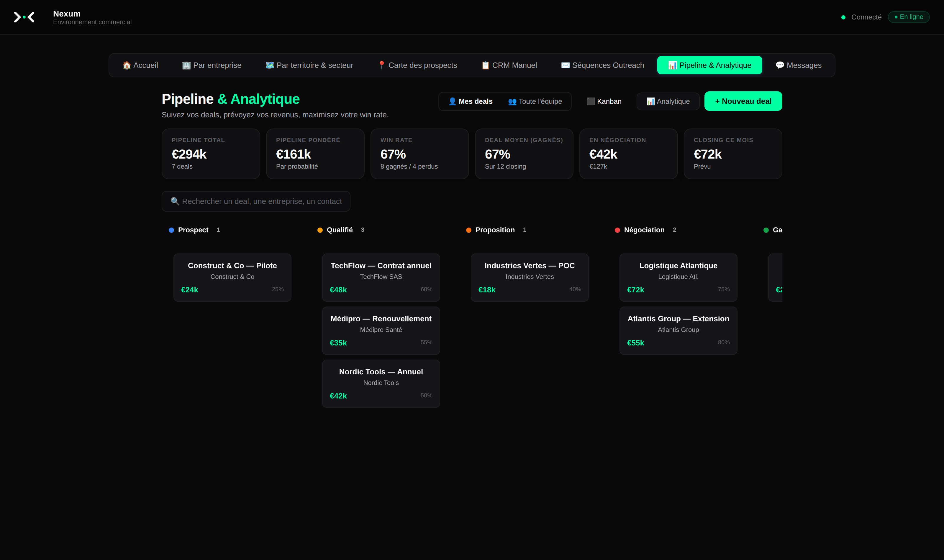
Task: Click the green Connecté status dot
Action: click(843, 17)
